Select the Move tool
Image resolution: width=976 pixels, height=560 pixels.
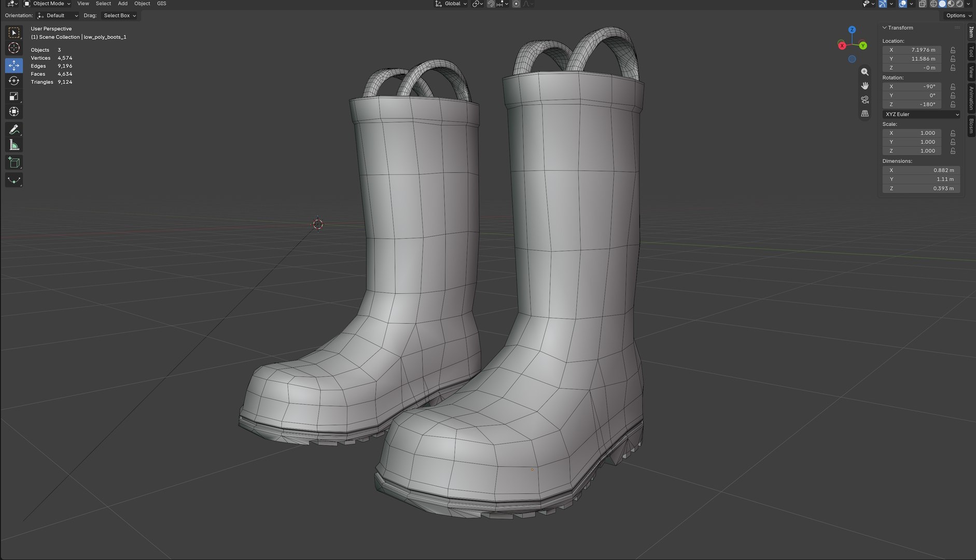pyautogui.click(x=14, y=65)
